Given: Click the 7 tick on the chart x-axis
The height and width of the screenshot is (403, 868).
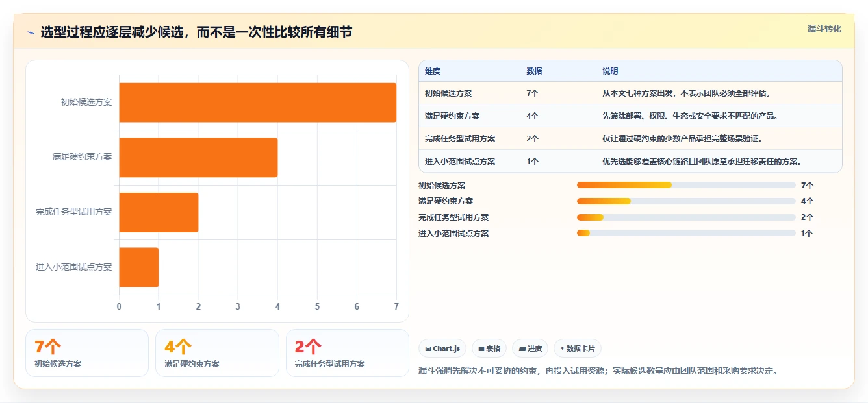Looking at the screenshot, I should (x=396, y=306).
